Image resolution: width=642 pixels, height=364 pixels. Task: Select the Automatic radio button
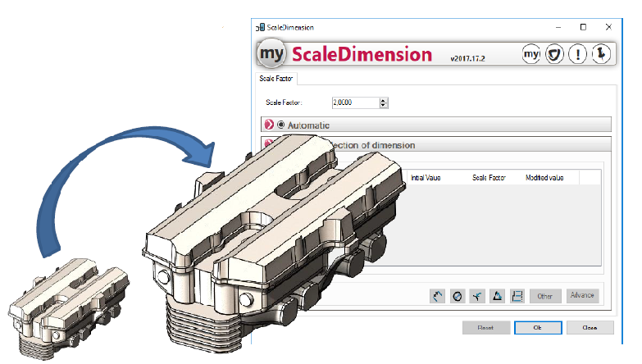pos(281,125)
